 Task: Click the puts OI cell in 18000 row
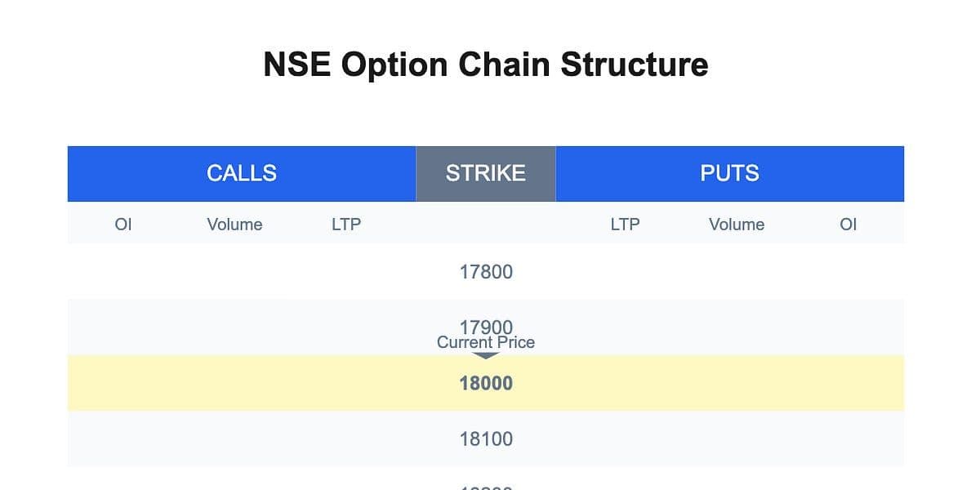point(849,383)
